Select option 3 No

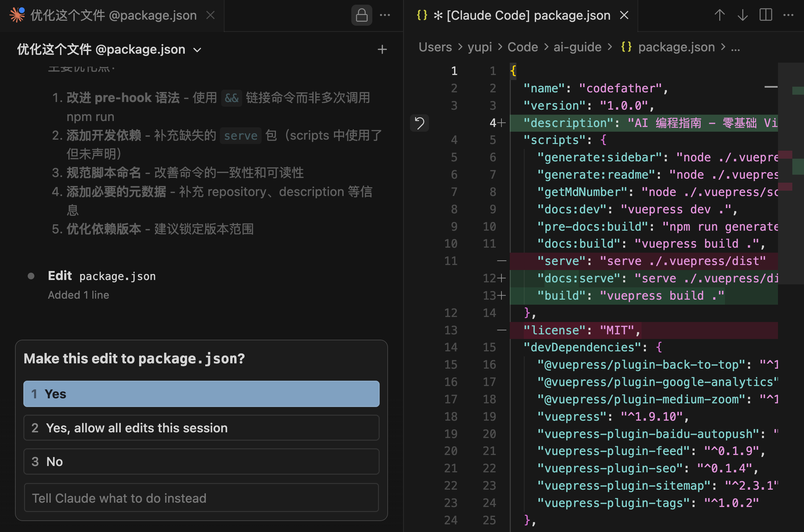pos(202,461)
